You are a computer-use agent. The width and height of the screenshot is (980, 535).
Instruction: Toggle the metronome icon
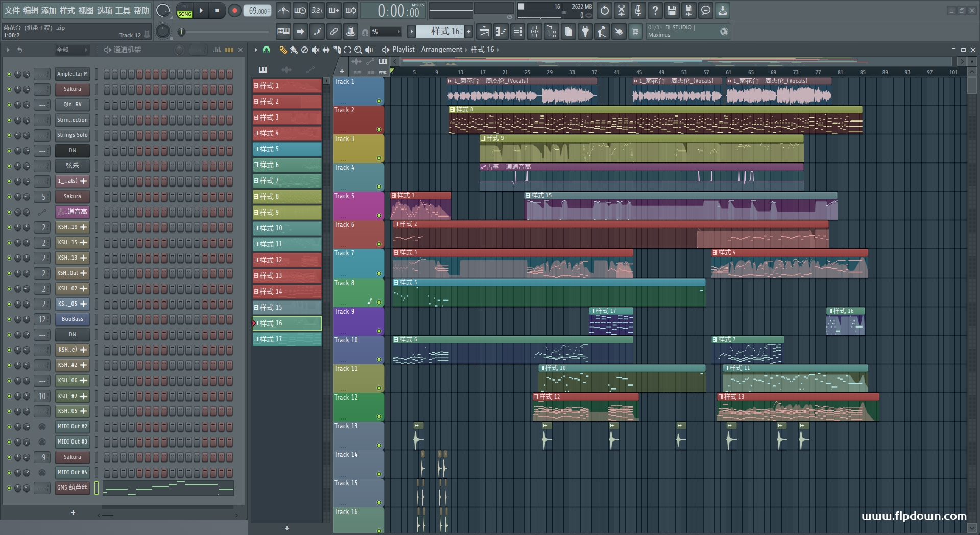pyautogui.click(x=283, y=10)
